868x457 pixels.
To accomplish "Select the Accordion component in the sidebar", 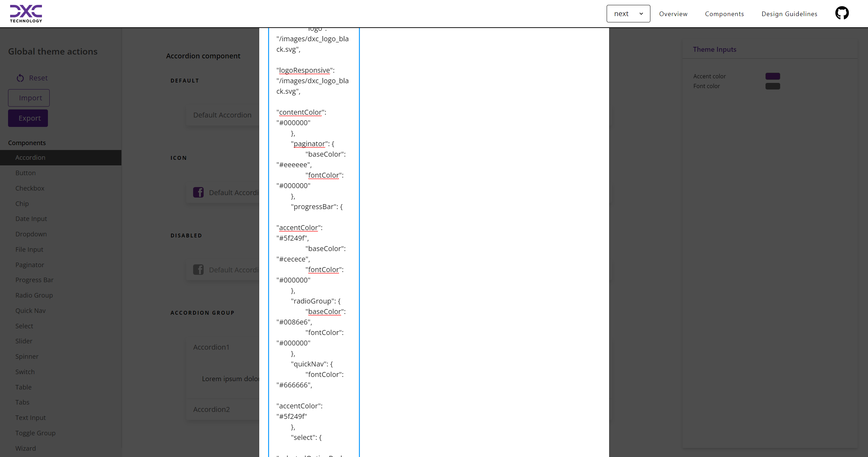I will [x=30, y=157].
